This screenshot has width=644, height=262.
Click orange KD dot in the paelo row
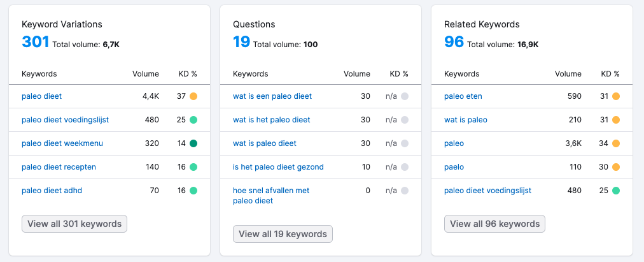615,167
